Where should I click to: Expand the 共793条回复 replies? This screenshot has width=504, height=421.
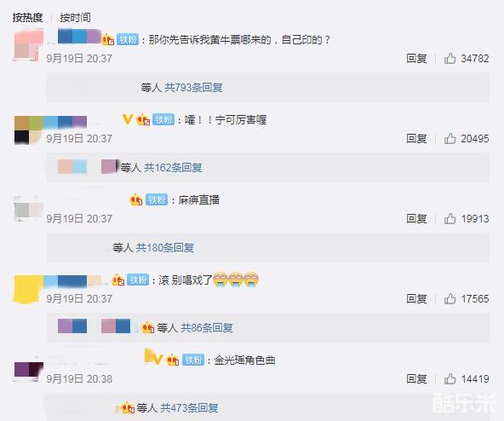(x=193, y=88)
